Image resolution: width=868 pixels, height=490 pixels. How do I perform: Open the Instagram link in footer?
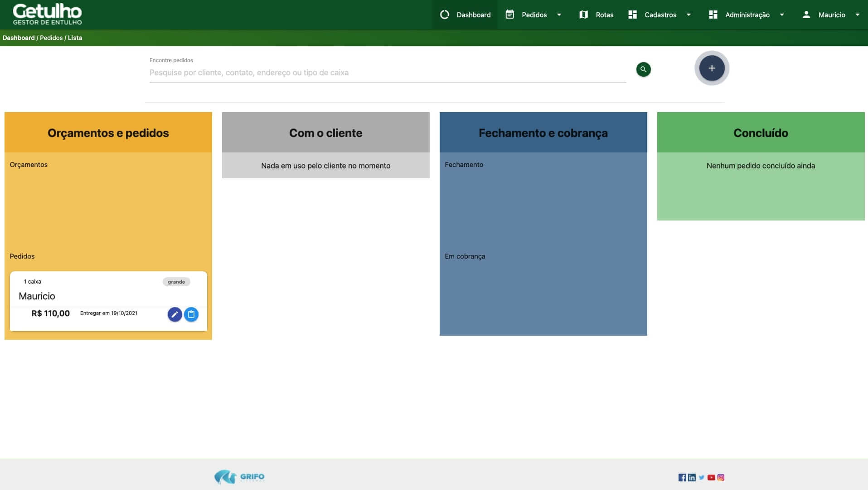pos(721,477)
